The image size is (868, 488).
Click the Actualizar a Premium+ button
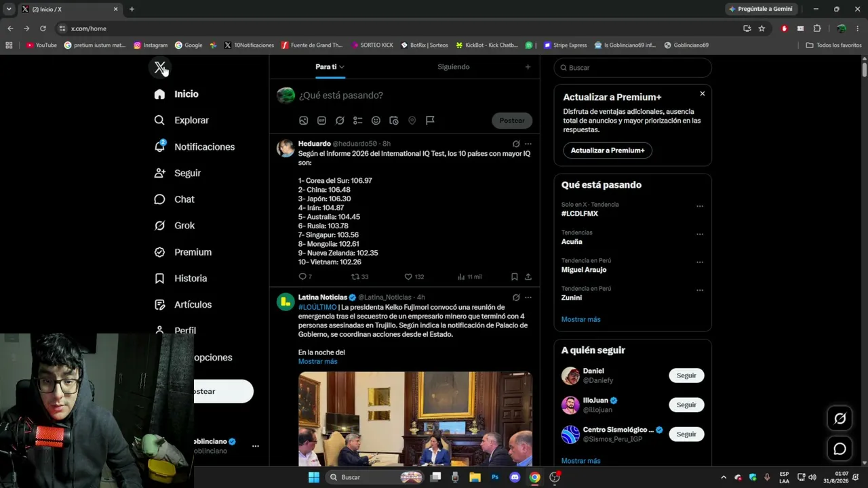pos(608,150)
